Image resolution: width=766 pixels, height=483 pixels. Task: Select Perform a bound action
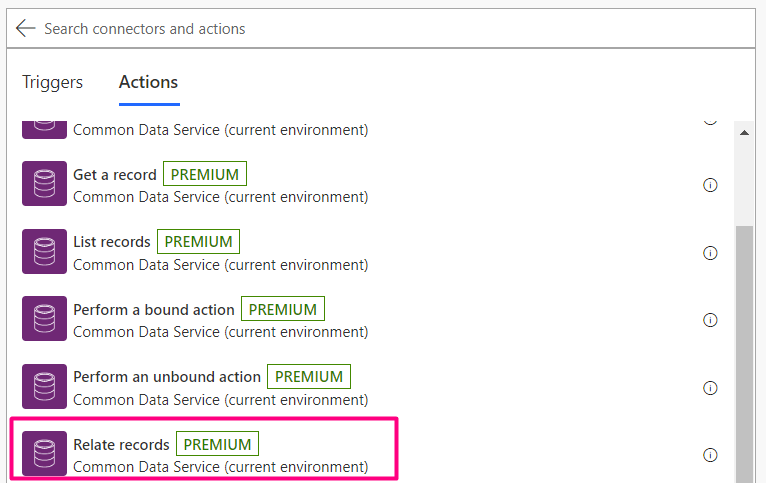pyautogui.click(x=154, y=310)
